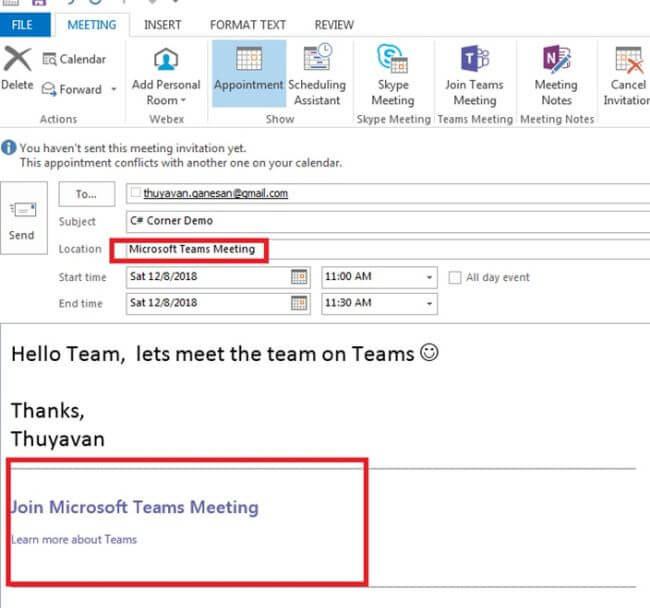Enable the All day event checkbox
650x608 pixels.
pyautogui.click(x=455, y=277)
